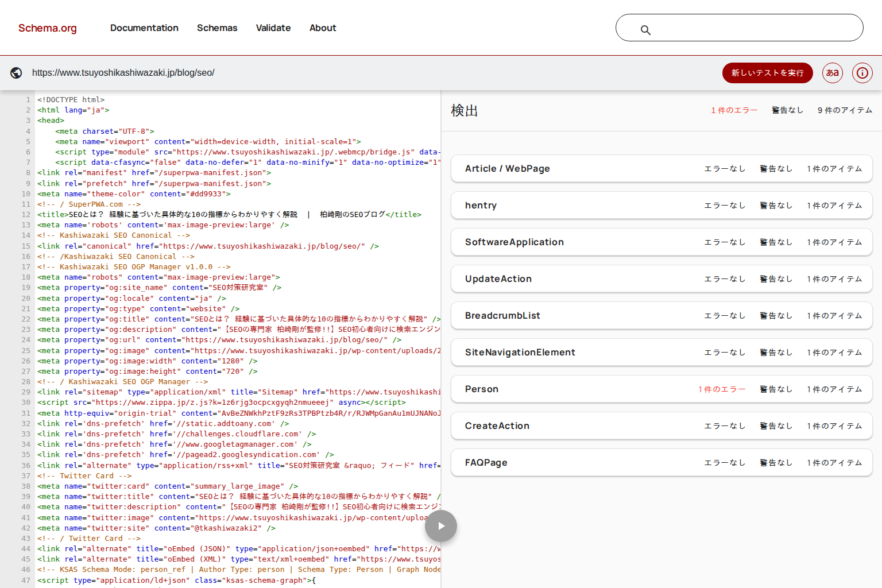
Task: Click the og:locale meta line
Action: point(131,299)
